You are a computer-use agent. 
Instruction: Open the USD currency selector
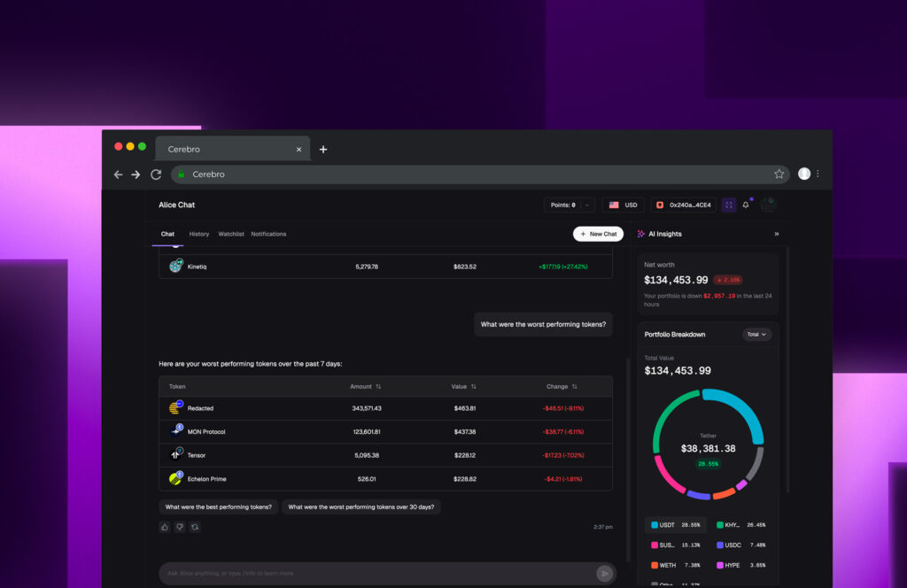click(x=624, y=205)
